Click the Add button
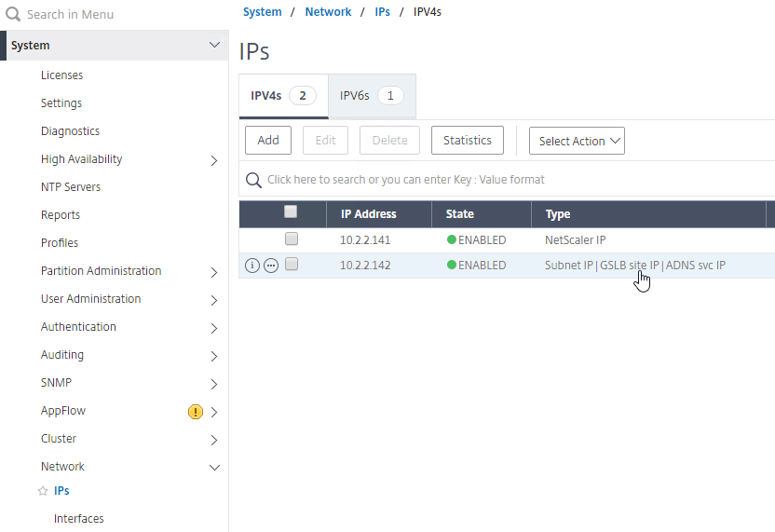The width and height of the screenshot is (775, 532). (x=268, y=141)
